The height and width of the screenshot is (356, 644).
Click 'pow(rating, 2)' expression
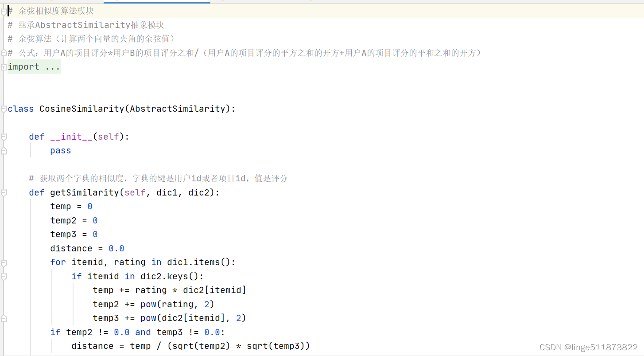point(178,304)
